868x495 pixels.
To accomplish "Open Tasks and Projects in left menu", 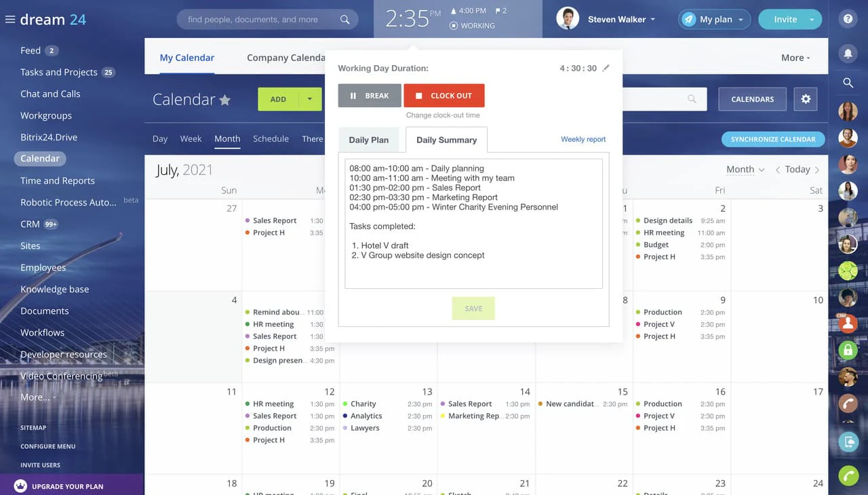I will [59, 72].
